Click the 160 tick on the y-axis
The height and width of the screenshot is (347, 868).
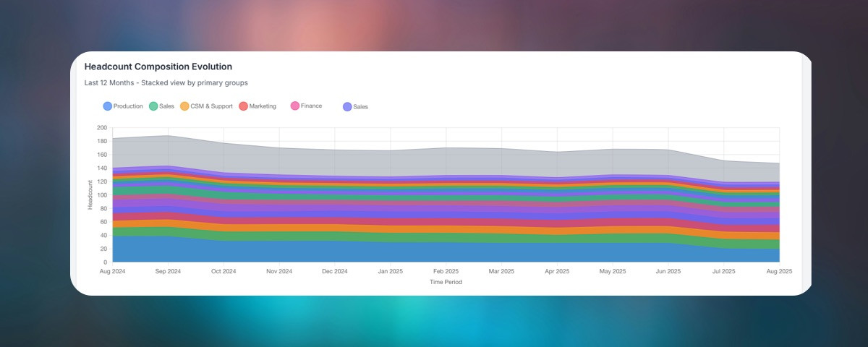[101, 155]
